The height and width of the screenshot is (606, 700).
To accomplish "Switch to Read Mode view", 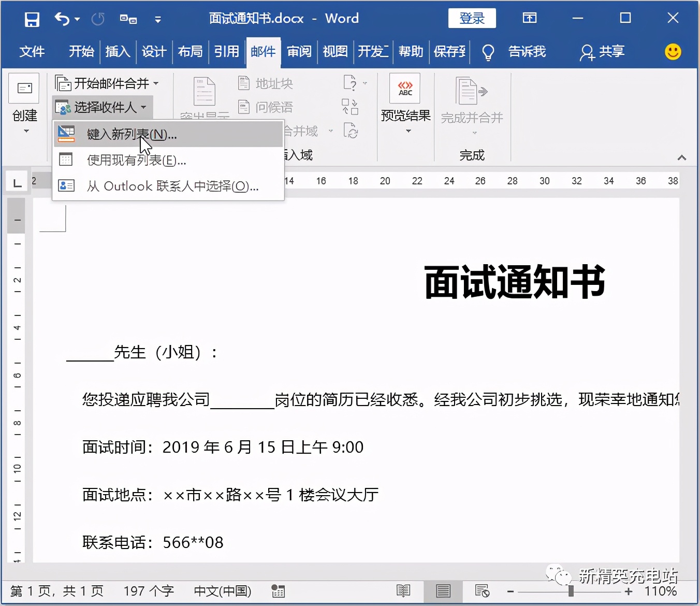I will pos(403,591).
